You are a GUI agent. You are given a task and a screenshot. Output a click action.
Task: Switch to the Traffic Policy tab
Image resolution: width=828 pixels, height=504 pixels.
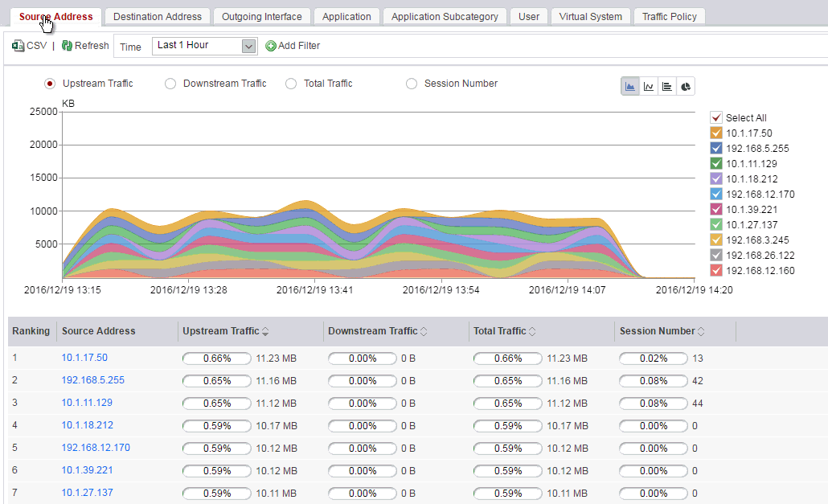click(670, 17)
